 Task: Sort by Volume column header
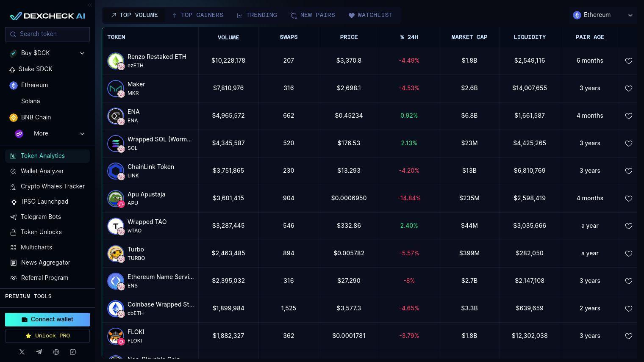pyautogui.click(x=228, y=37)
